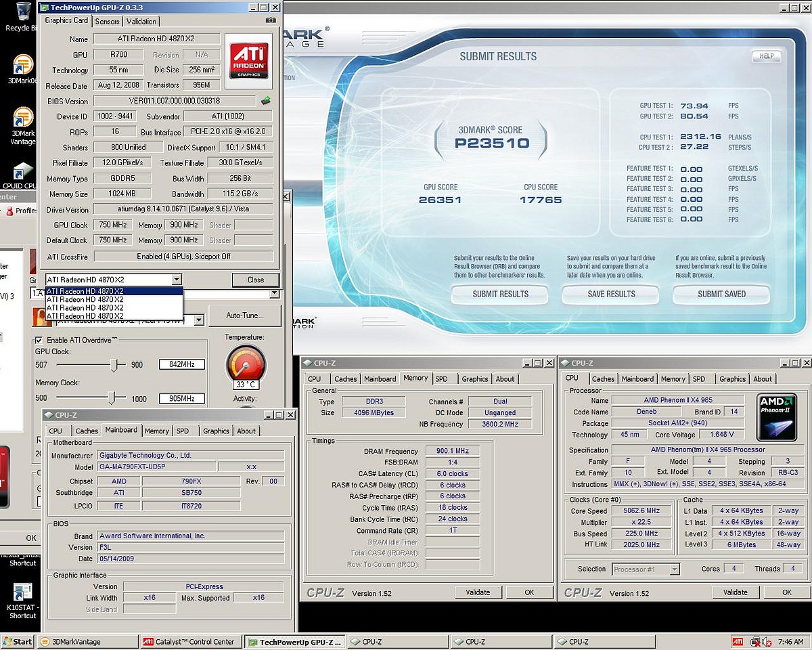The image size is (812, 650).
Task: Click the P23510 3DMark score
Action: tap(492, 144)
